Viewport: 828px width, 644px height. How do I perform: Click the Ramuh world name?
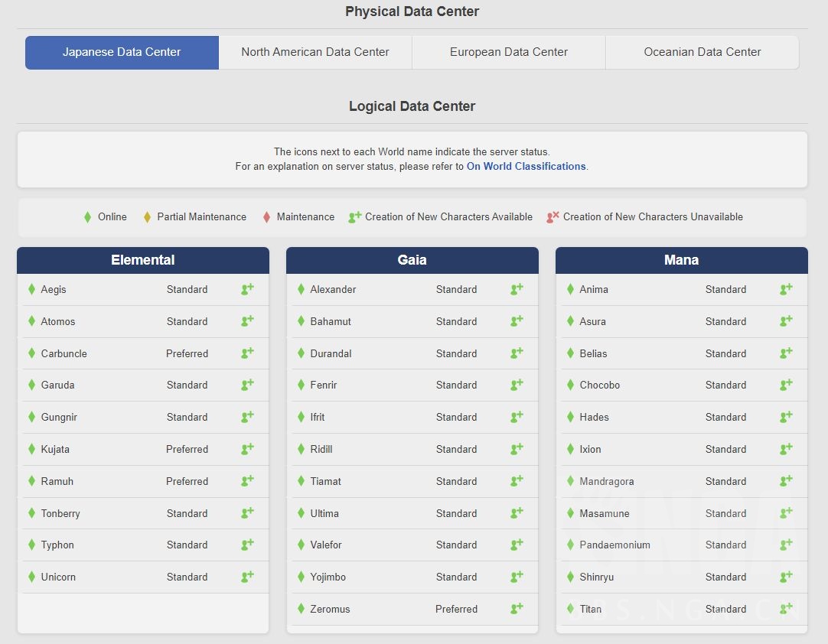tap(57, 481)
